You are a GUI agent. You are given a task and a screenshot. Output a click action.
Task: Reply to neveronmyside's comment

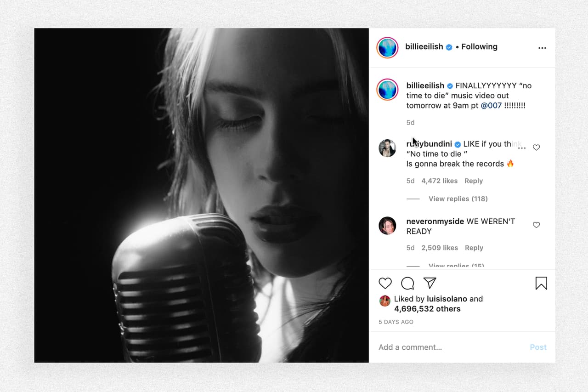coord(474,248)
